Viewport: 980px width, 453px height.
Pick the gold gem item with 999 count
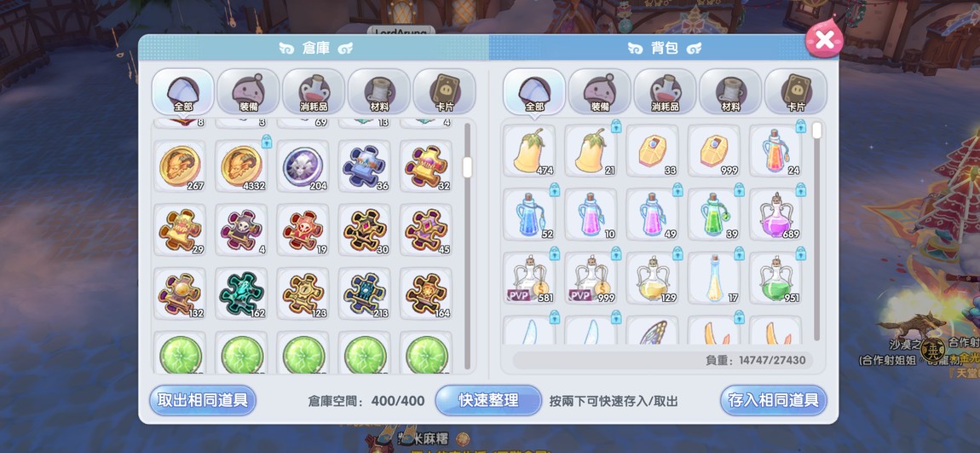(x=714, y=151)
